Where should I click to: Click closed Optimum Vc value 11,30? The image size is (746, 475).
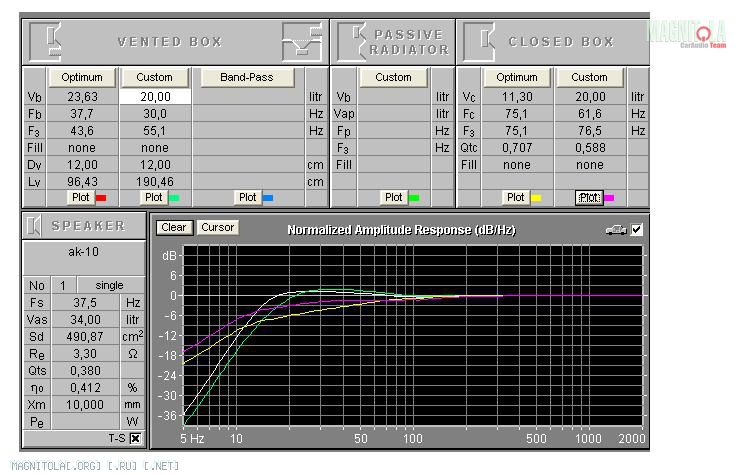[517, 97]
